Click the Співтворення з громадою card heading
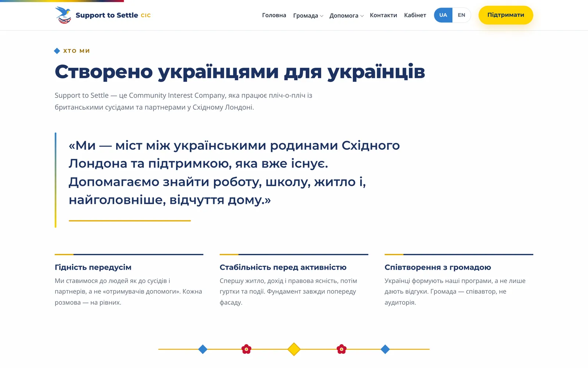 pos(438,267)
